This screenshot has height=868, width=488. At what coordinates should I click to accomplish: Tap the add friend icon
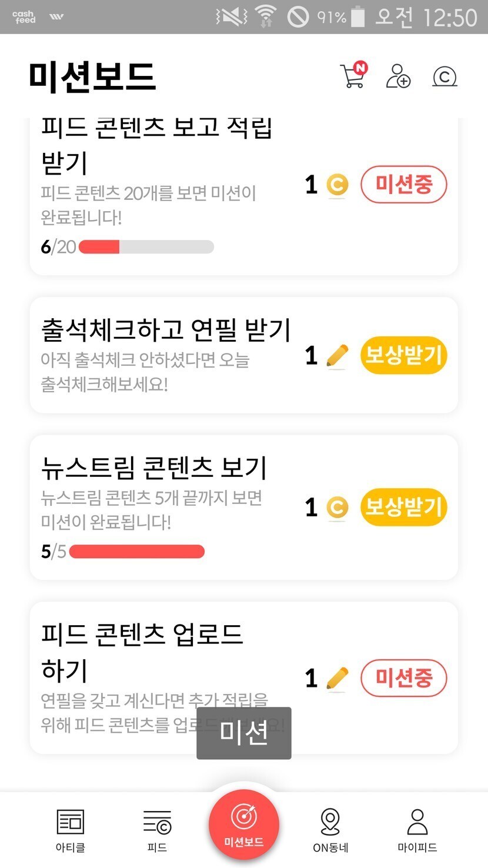coord(398,76)
